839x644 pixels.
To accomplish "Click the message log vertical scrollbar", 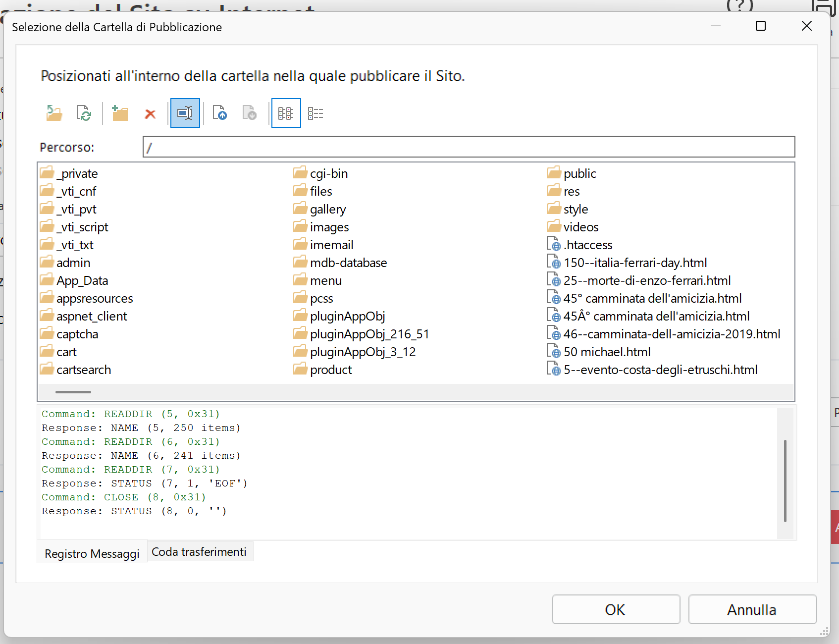I will [x=785, y=481].
